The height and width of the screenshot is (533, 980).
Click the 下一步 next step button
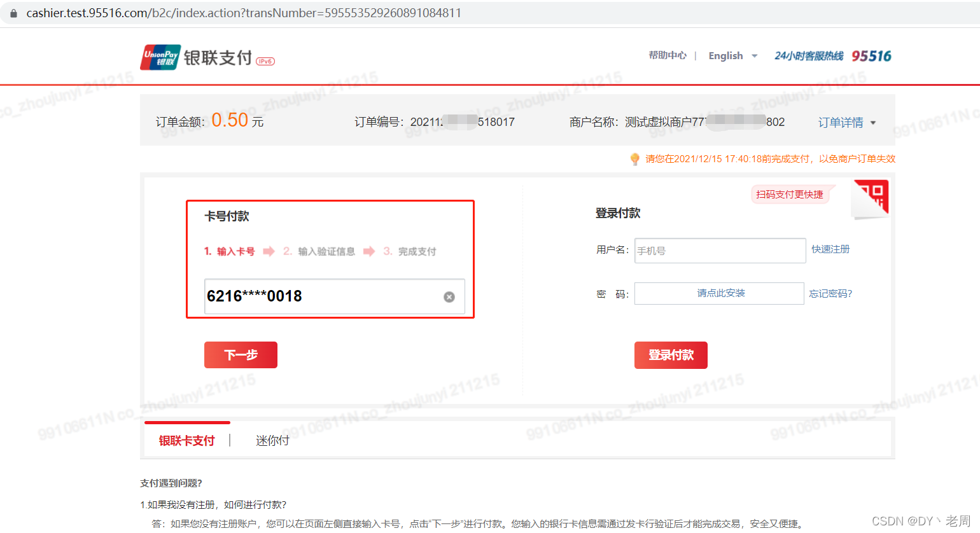[x=241, y=355]
